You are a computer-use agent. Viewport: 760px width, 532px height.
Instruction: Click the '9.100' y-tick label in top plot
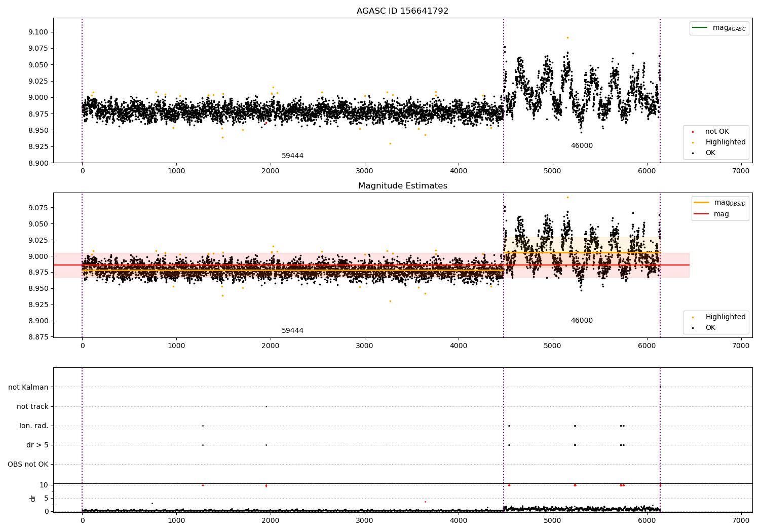click(39, 32)
